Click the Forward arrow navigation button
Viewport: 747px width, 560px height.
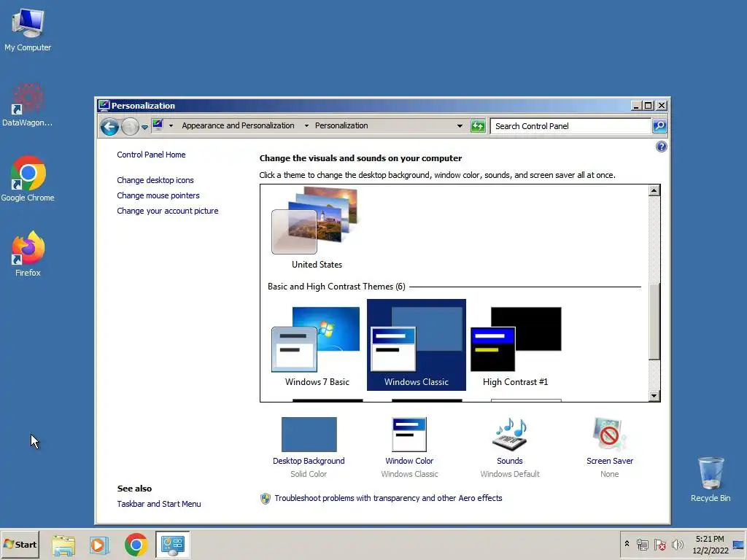pos(130,127)
